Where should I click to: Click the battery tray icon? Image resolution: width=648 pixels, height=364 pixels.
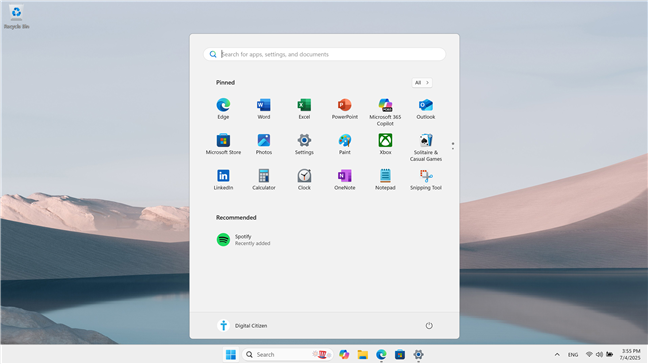610,354
